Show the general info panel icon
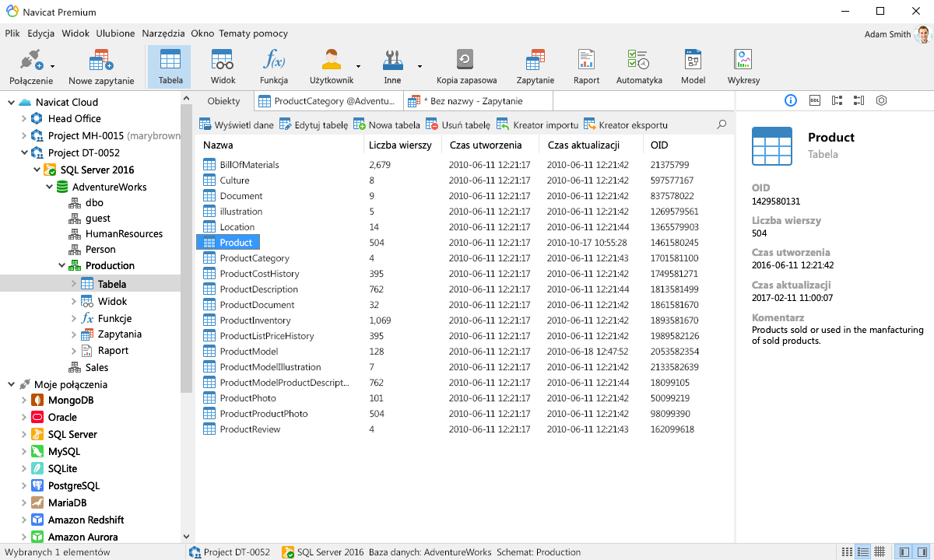The image size is (934, 560). [x=791, y=100]
